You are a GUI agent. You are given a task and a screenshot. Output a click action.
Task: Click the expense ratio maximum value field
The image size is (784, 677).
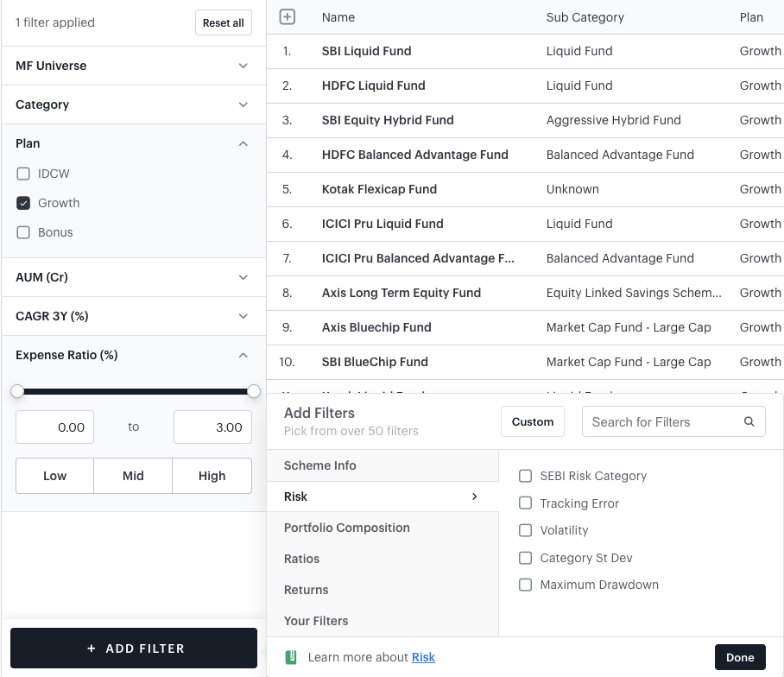pos(212,427)
